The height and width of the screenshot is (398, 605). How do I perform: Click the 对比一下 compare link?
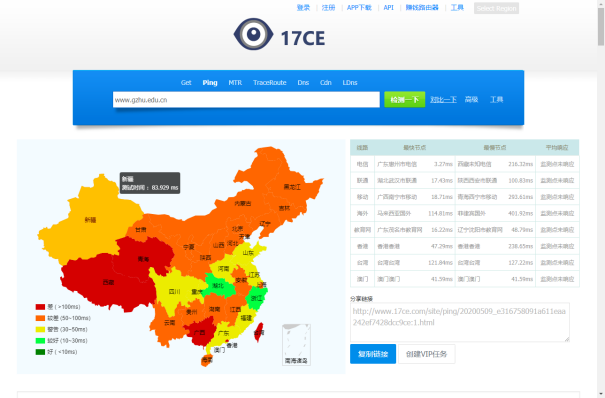click(443, 100)
